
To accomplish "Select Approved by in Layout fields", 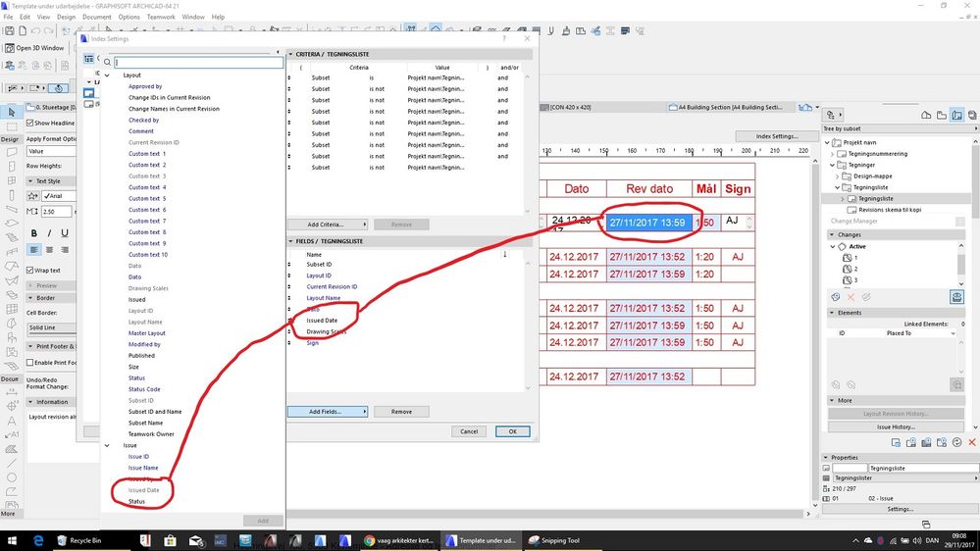I will pos(145,87).
